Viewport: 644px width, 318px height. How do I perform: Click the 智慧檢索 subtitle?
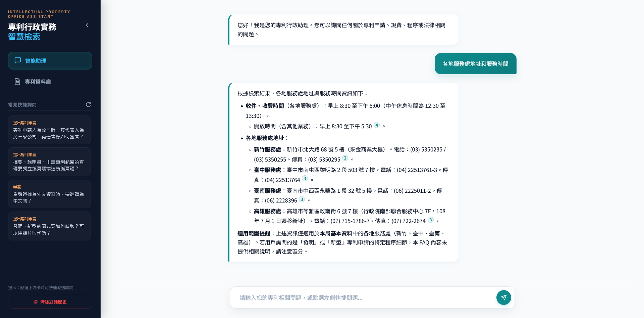point(24,37)
